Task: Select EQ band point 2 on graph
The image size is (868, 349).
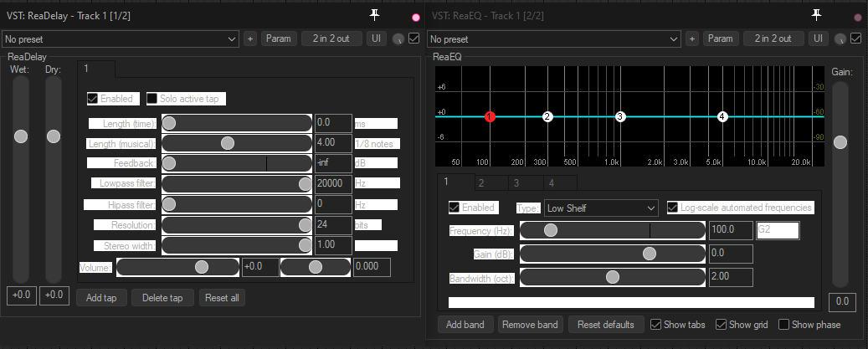Action: point(547,116)
